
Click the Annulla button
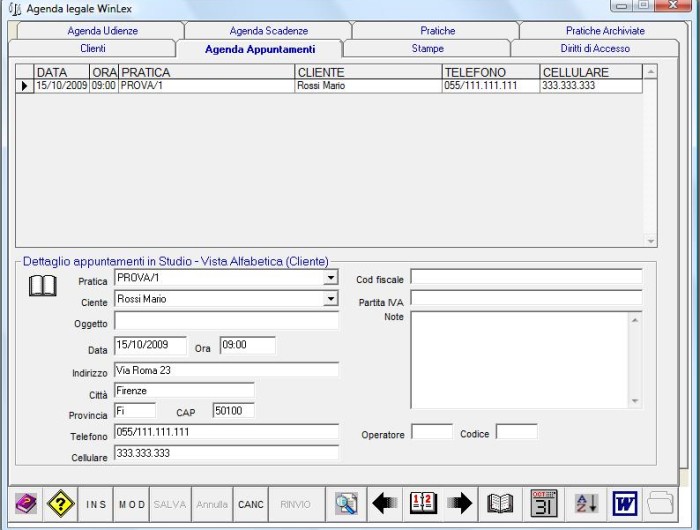tap(212, 504)
